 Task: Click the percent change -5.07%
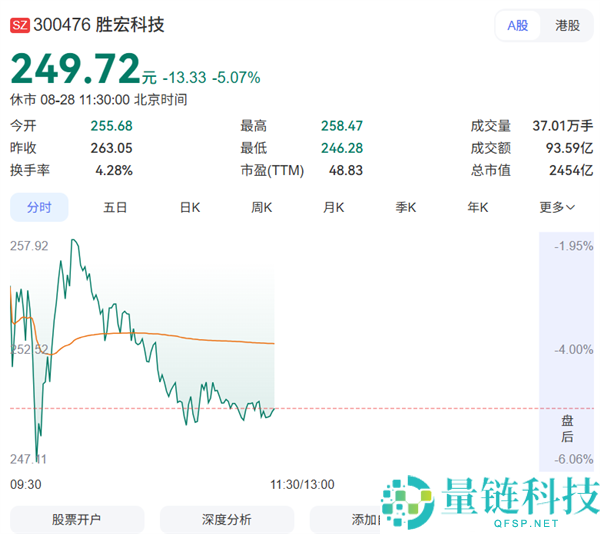[x=236, y=78]
